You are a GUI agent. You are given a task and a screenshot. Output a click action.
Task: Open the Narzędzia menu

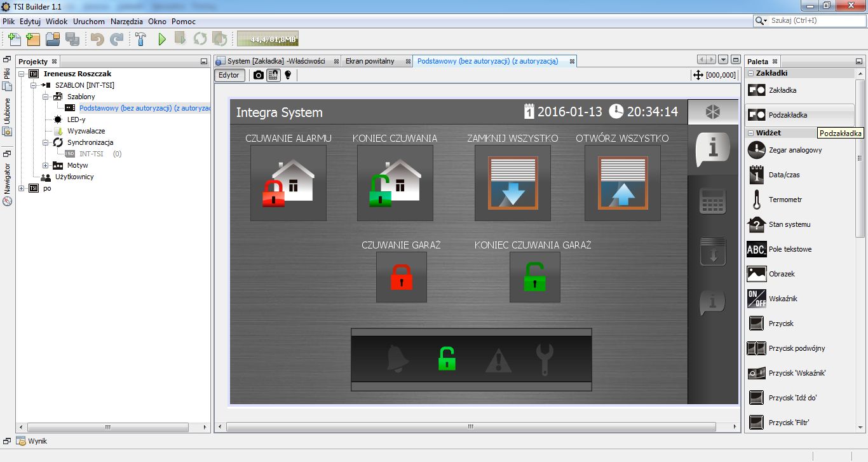pos(126,21)
